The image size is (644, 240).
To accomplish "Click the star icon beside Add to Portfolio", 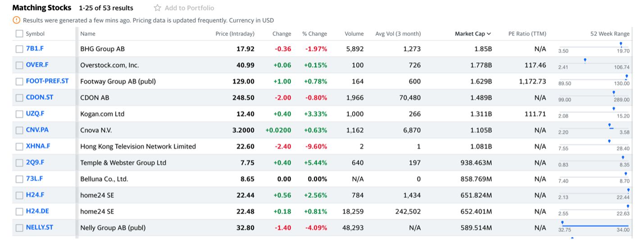I will (157, 8).
